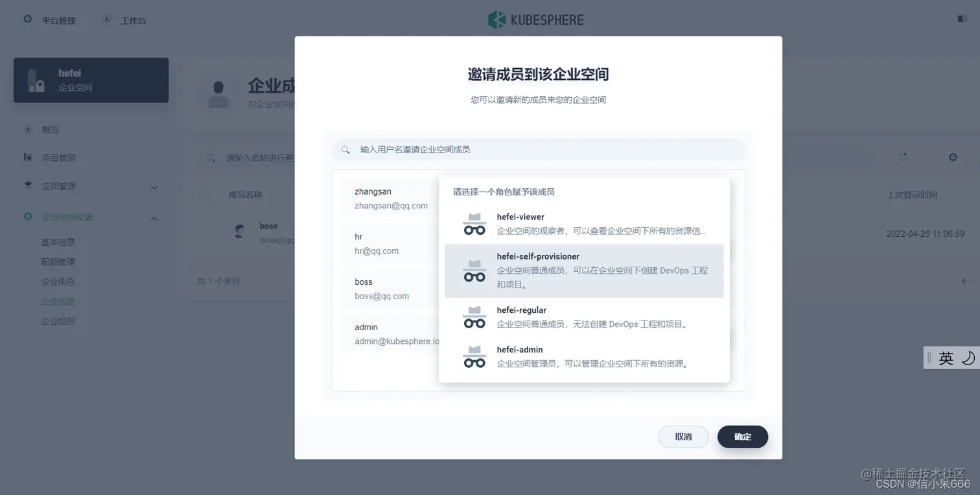Collapse the 企业空间设置 sidebar section
This screenshot has width=980, height=495.
pyautogui.click(x=154, y=218)
